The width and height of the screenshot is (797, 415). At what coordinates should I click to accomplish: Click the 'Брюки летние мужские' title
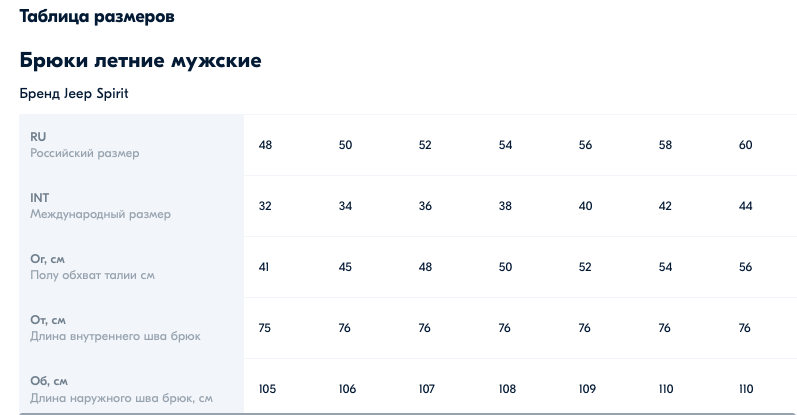click(140, 61)
